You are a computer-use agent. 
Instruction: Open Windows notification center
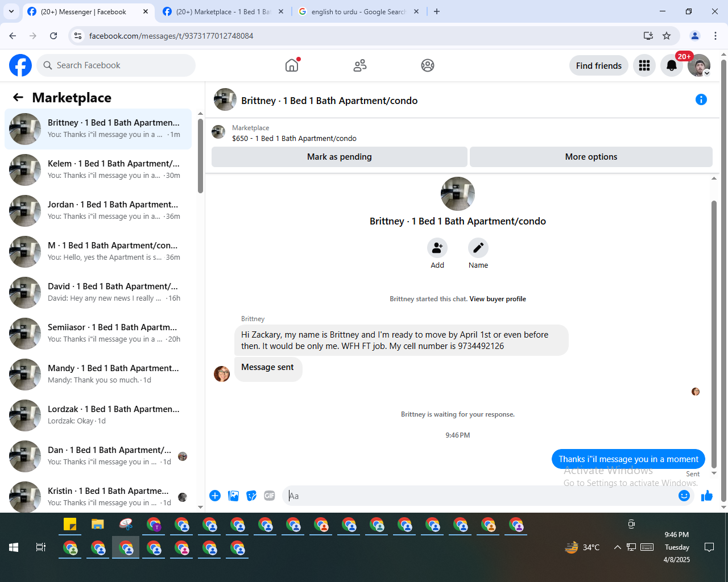709,547
